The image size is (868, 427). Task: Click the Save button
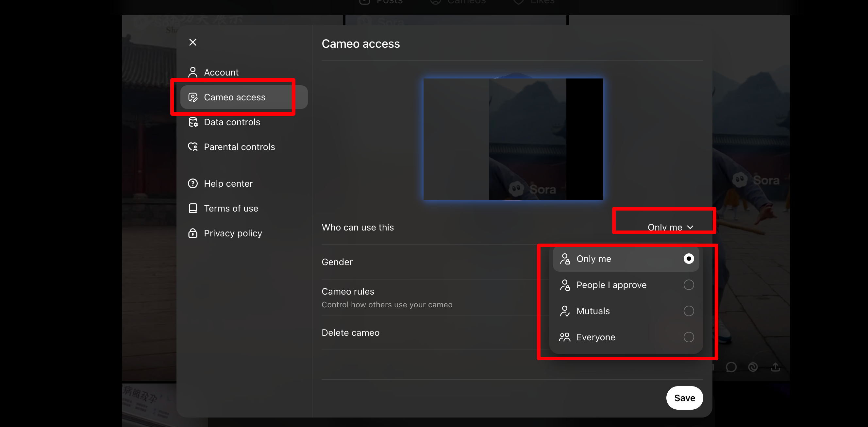pyautogui.click(x=684, y=398)
